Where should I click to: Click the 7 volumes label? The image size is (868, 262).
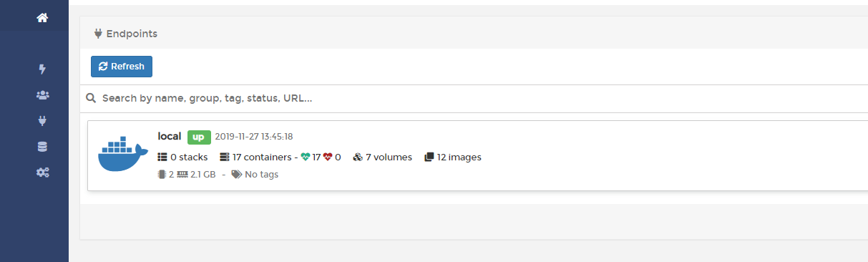pyautogui.click(x=389, y=157)
